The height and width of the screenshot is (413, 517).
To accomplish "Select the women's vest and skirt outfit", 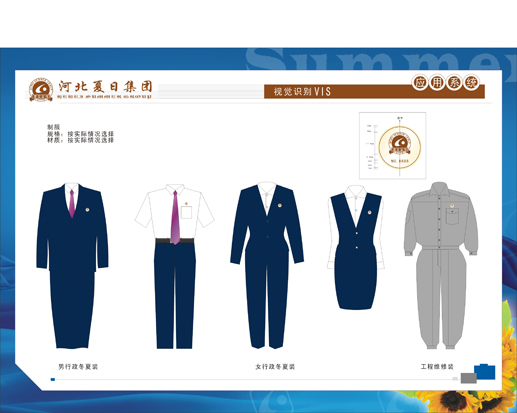I will (356, 248).
